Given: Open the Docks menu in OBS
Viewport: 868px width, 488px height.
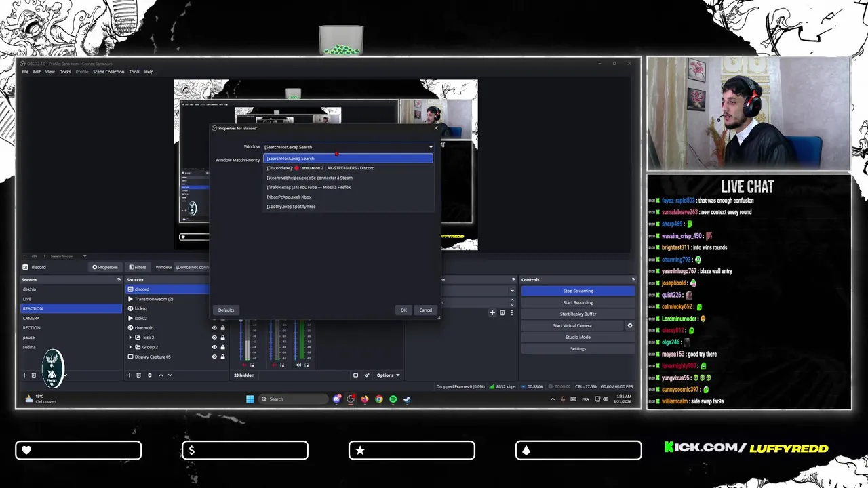Looking at the screenshot, I should pos(65,71).
